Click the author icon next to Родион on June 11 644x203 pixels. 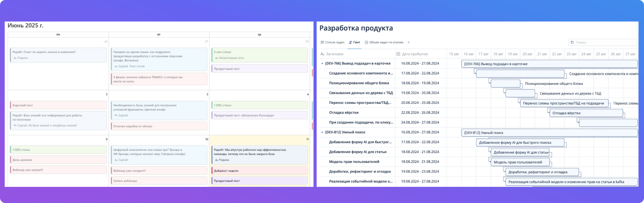[x=216, y=160]
